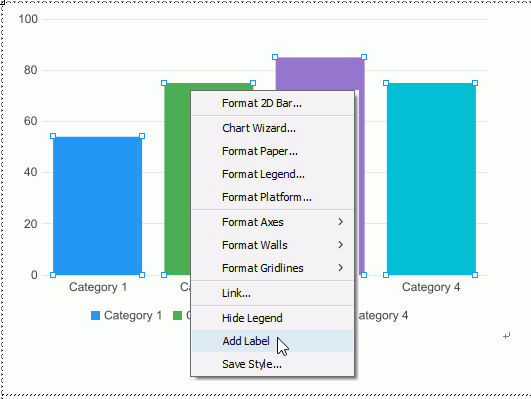
Task: Click blue Category 1 legend swatch
Action: (95, 316)
